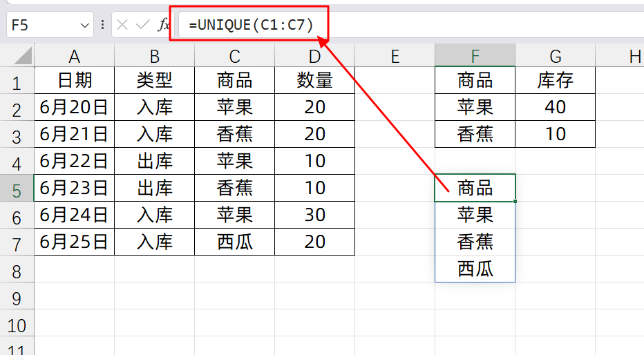
Task: Click cell G3 with value 10
Action: click(555, 134)
